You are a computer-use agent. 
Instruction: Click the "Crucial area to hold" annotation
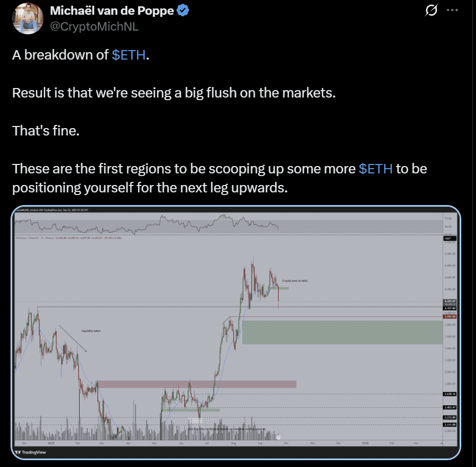[295, 281]
